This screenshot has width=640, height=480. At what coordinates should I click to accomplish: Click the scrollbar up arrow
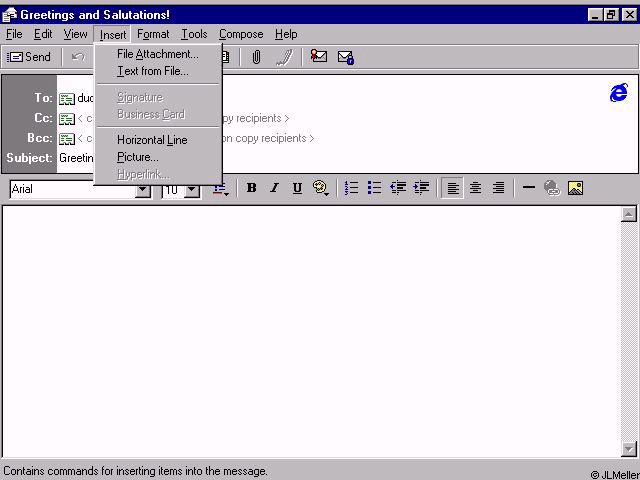[629, 214]
